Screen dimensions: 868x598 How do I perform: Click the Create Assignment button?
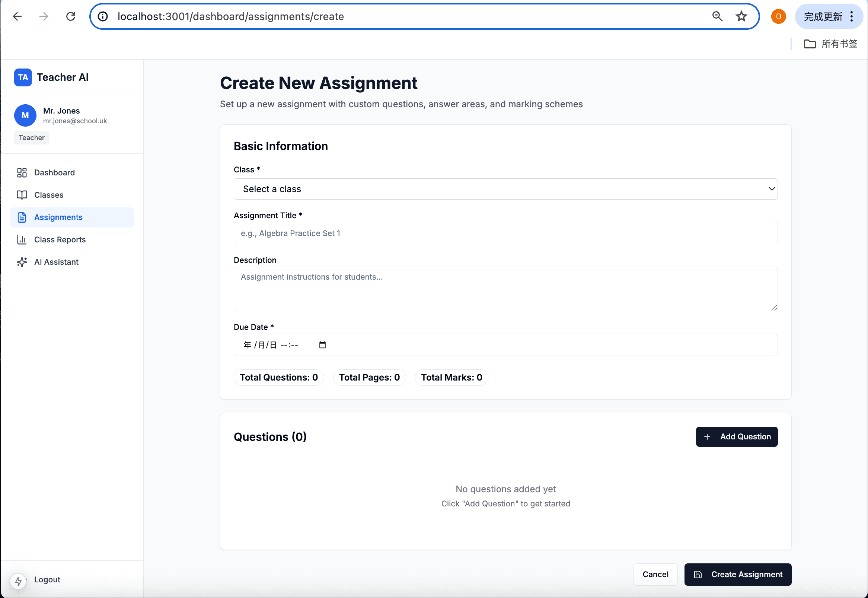click(x=737, y=574)
